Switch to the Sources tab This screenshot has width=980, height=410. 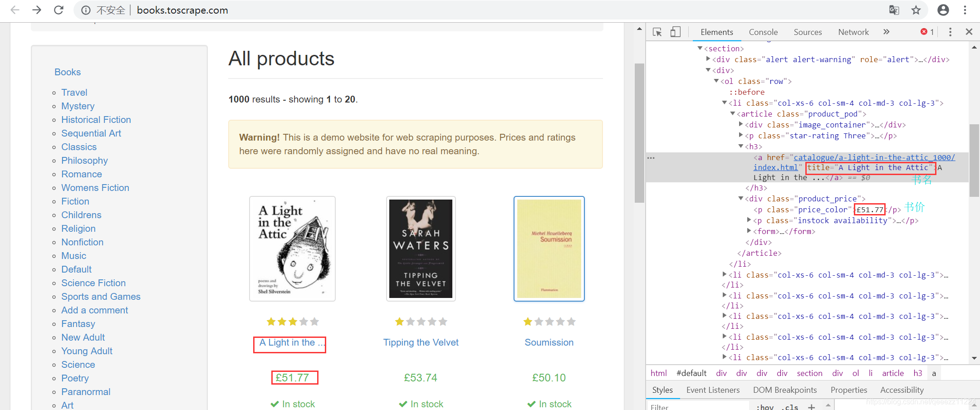(x=808, y=32)
